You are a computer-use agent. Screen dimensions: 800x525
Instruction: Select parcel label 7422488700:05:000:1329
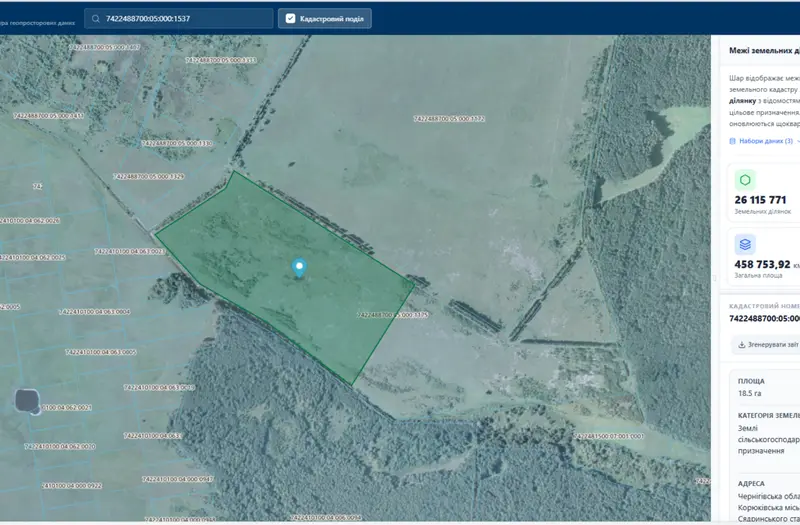tap(148, 177)
